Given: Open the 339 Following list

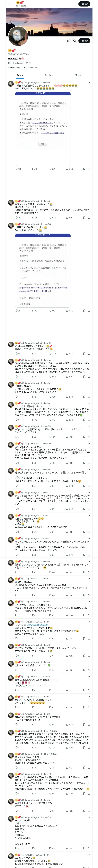Looking at the screenshot, I should point(14,68).
